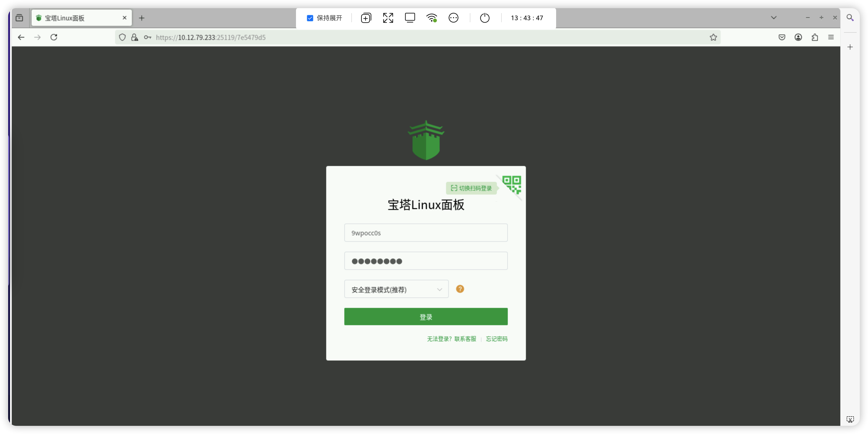Reload the page with refresh icon
Viewport: 868px width, 434px height.
54,37
